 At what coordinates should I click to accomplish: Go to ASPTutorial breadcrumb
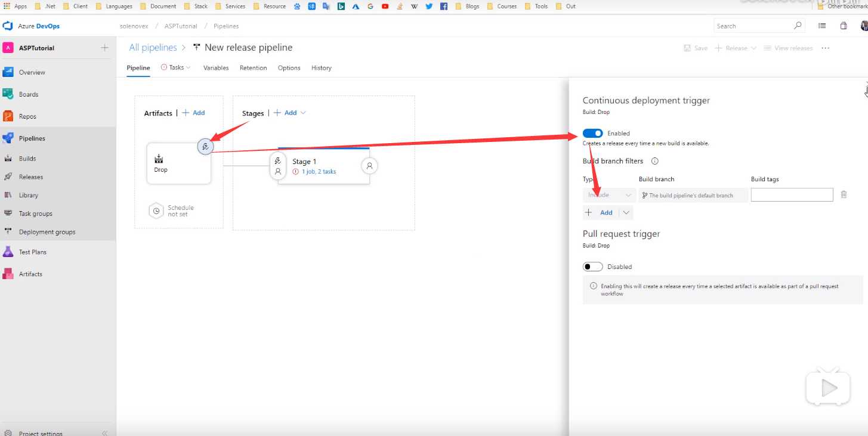tap(181, 26)
